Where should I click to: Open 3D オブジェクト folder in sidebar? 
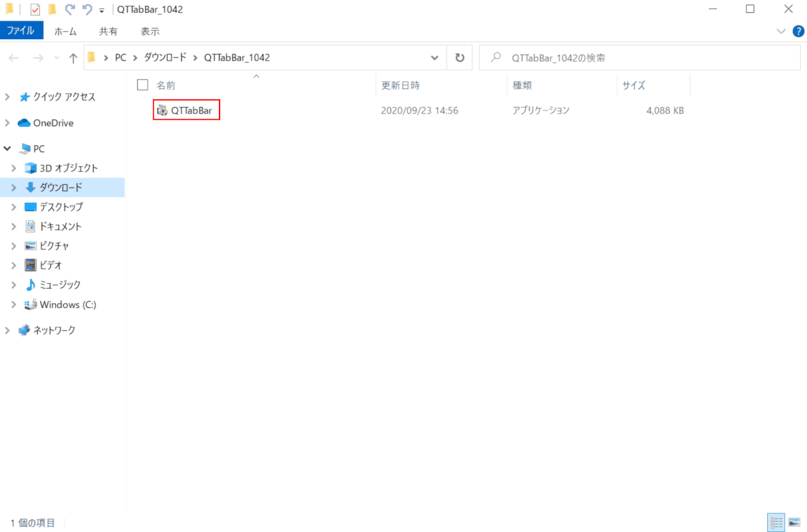coord(69,168)
